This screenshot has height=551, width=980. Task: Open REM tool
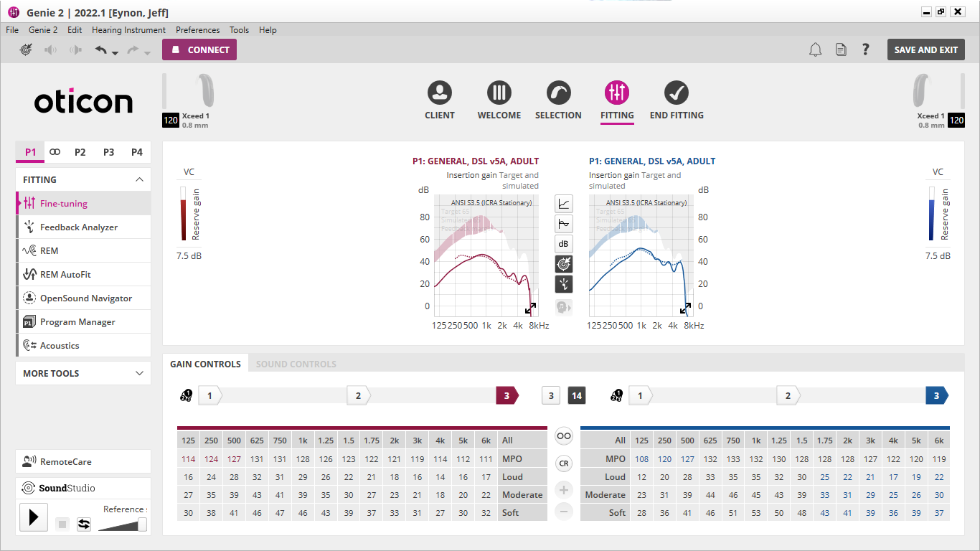(83, 250)
